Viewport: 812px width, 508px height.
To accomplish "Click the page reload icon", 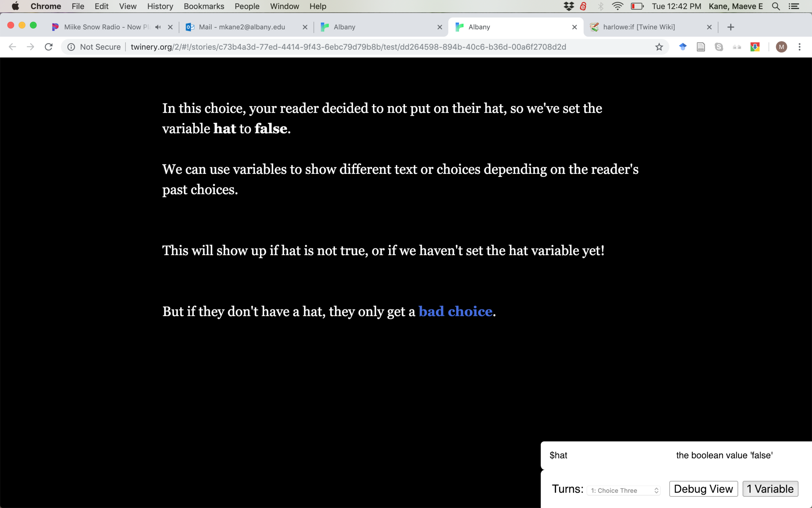I will coord(48,47).
